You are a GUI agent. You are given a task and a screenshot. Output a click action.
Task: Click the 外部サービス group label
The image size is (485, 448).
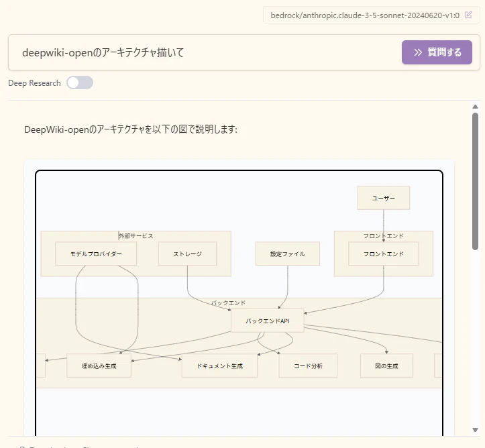pyautogui.click(x=136, y=236)
